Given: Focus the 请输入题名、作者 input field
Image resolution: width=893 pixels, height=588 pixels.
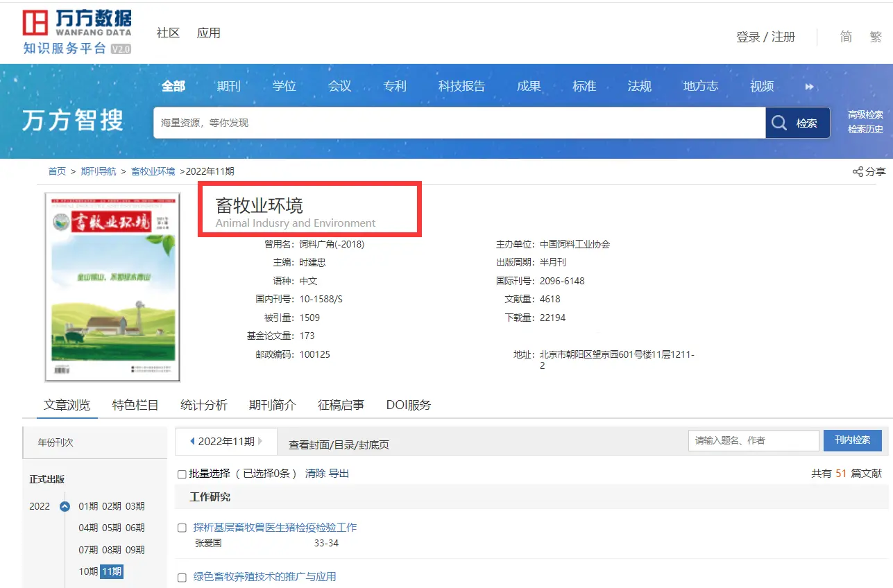Looking at the screenshot, I should pos(754,440).
